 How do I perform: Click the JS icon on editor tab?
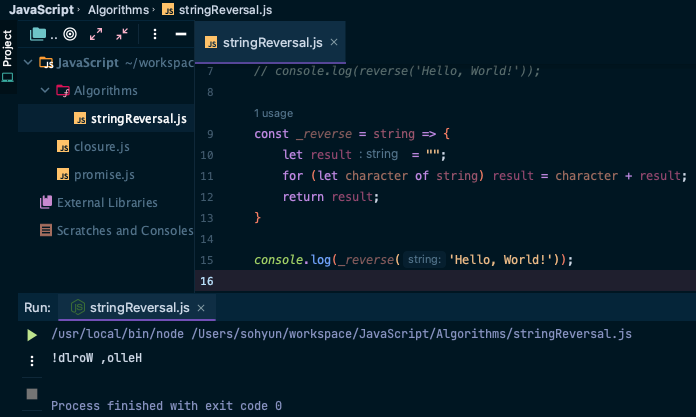(x=211, y=42)
